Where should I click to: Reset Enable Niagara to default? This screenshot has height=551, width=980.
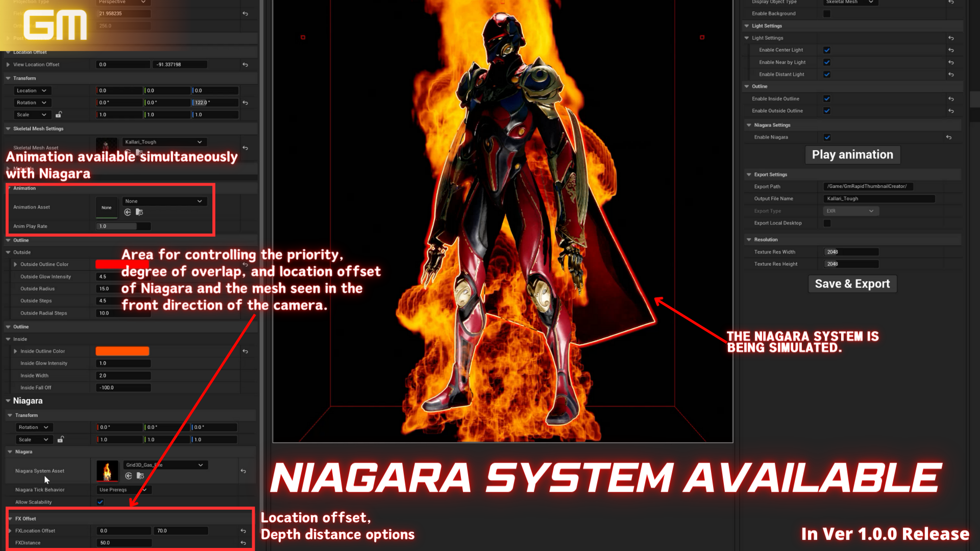[x=948, y=137]
